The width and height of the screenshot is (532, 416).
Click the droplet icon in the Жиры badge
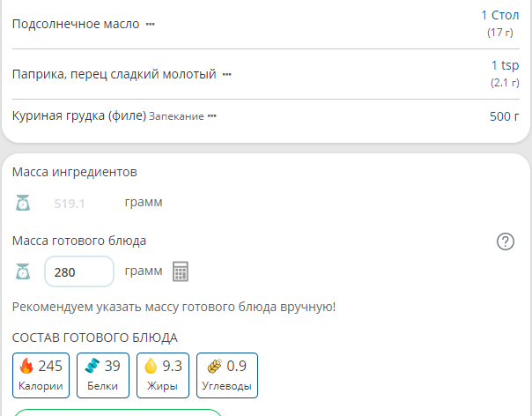click(x=151, y=367)
